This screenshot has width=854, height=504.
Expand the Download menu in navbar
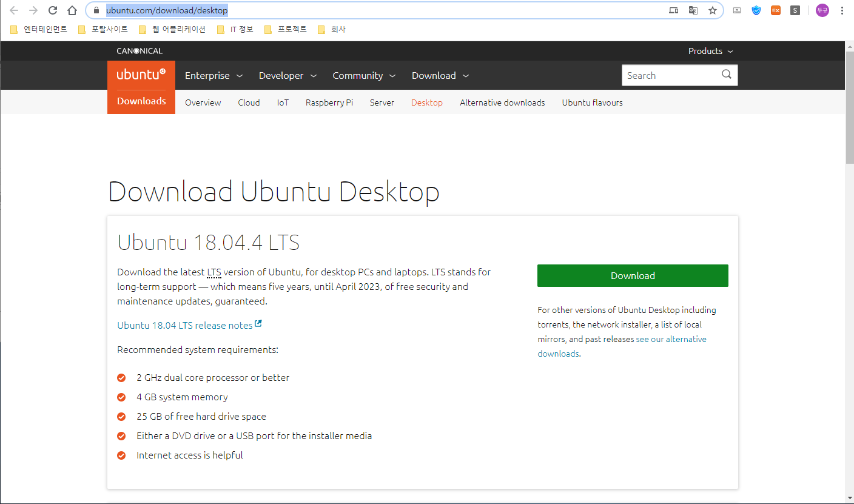[x=440, y=75]
